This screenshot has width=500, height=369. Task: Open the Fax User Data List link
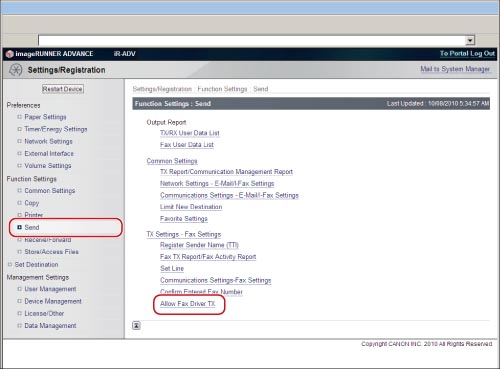tap(187, 145)
